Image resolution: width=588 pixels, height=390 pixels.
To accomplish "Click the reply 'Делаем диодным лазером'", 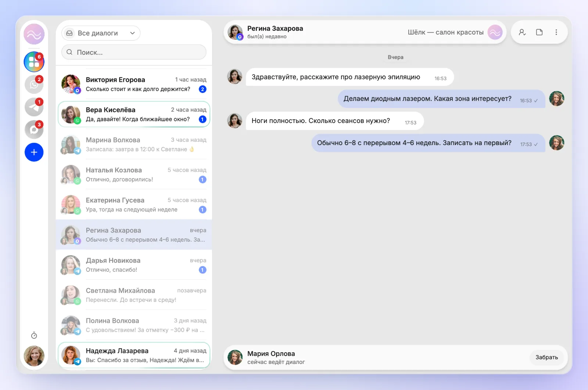I will coord(441,99).
